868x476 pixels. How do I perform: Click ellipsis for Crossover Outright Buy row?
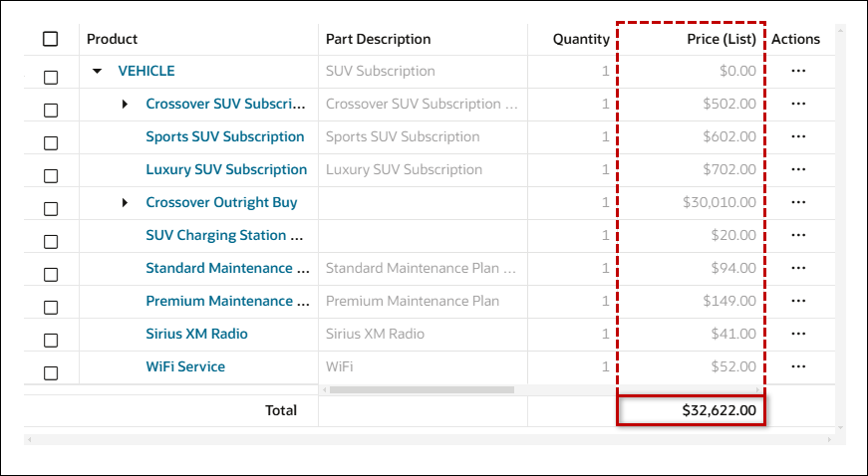coord(797,202)
